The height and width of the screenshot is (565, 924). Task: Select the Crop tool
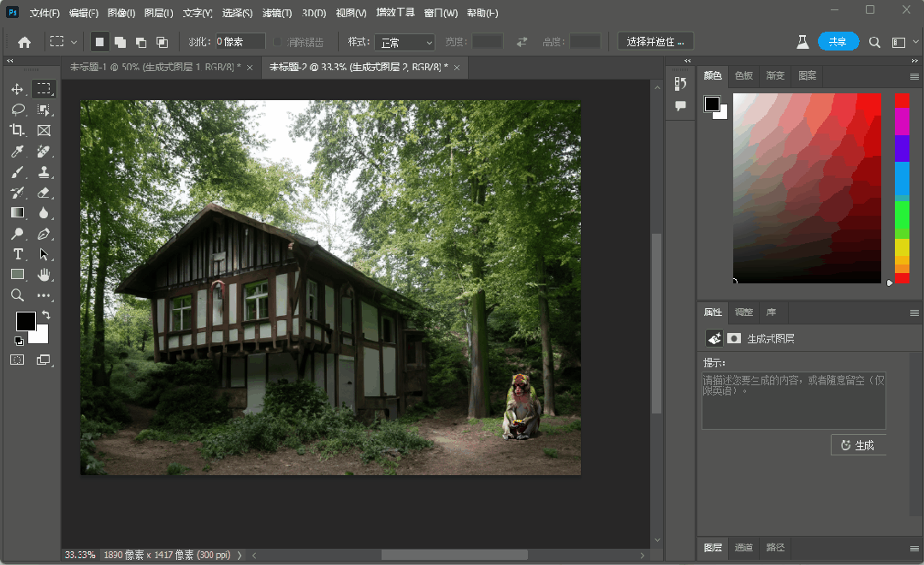pos(17,130)
